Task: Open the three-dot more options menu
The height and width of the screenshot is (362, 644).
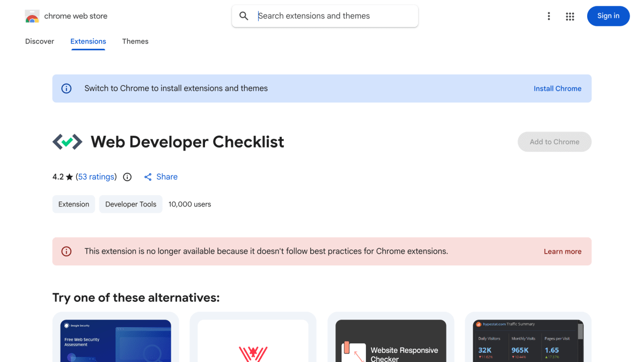Action: (x=548, y=16)
